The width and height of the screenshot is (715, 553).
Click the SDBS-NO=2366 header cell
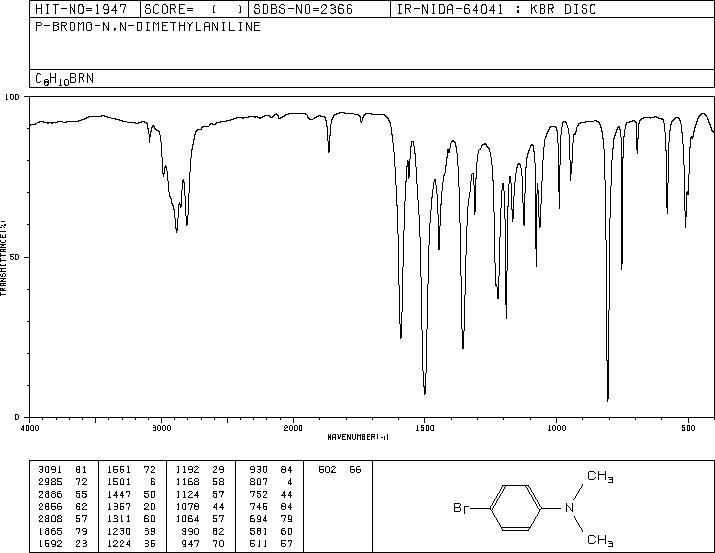click(319, 9)
